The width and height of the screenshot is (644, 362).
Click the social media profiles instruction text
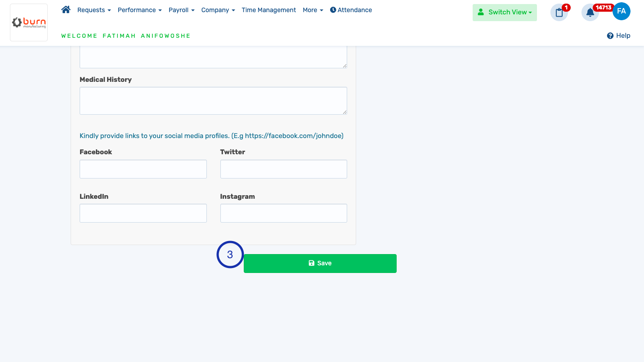point(211,136)
